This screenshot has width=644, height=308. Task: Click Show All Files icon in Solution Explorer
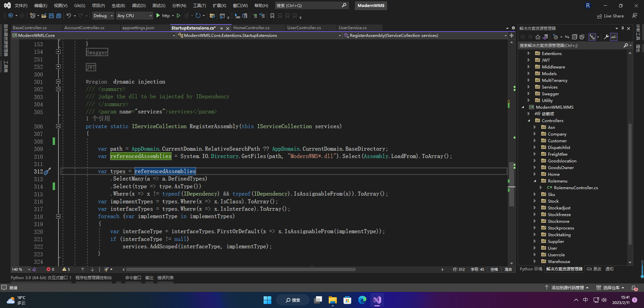(x=582, y=37)
